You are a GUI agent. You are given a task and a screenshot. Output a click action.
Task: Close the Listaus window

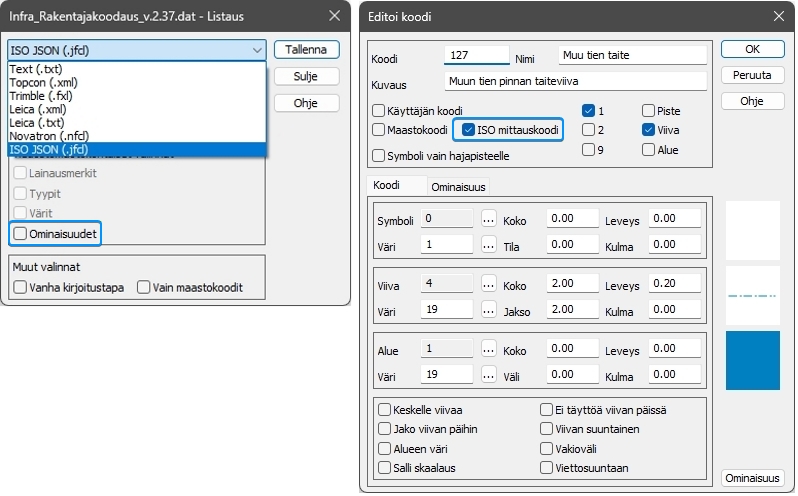(x=332, y=16)
